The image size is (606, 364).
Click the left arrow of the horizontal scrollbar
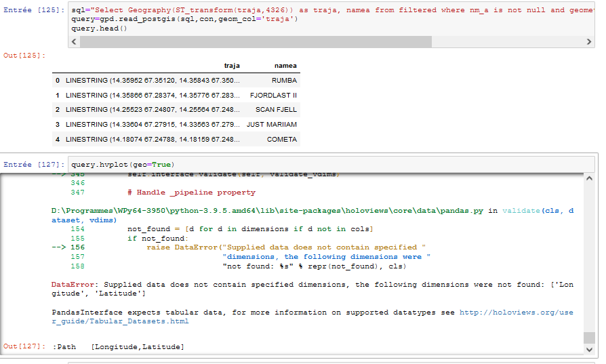pyautogui.click(x=75, y=42)
